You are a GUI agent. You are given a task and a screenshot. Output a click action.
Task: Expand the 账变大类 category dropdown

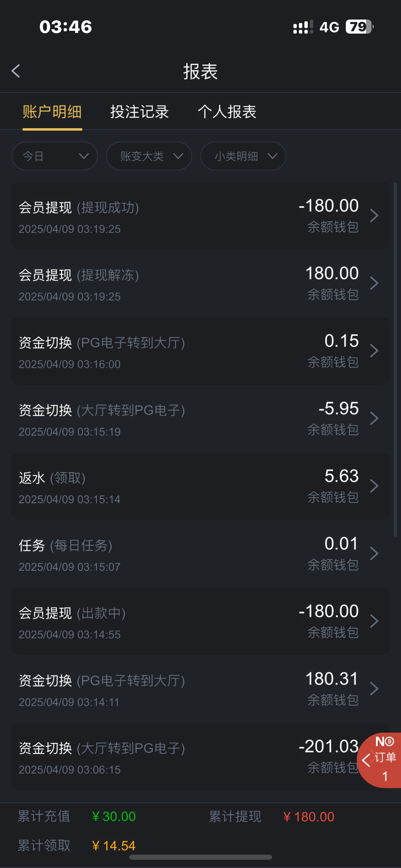(x=149, y=156)
